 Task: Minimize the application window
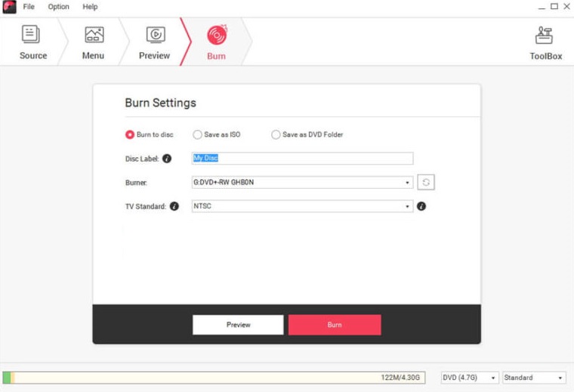(542, 7)
